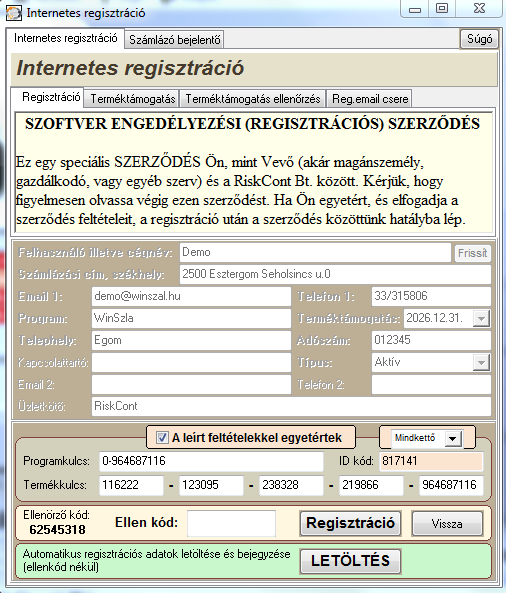Click the LETÖLTÉS button

[x=350, y=561]
